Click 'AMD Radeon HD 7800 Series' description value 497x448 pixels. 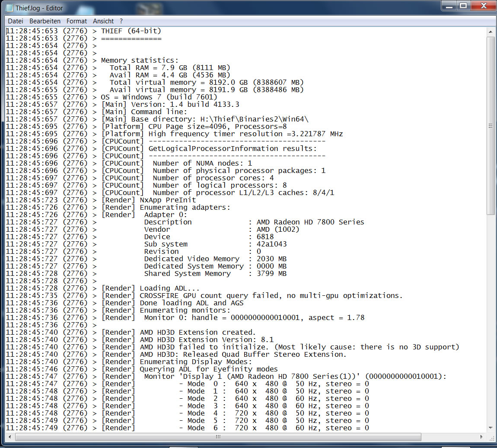point(310,222)
